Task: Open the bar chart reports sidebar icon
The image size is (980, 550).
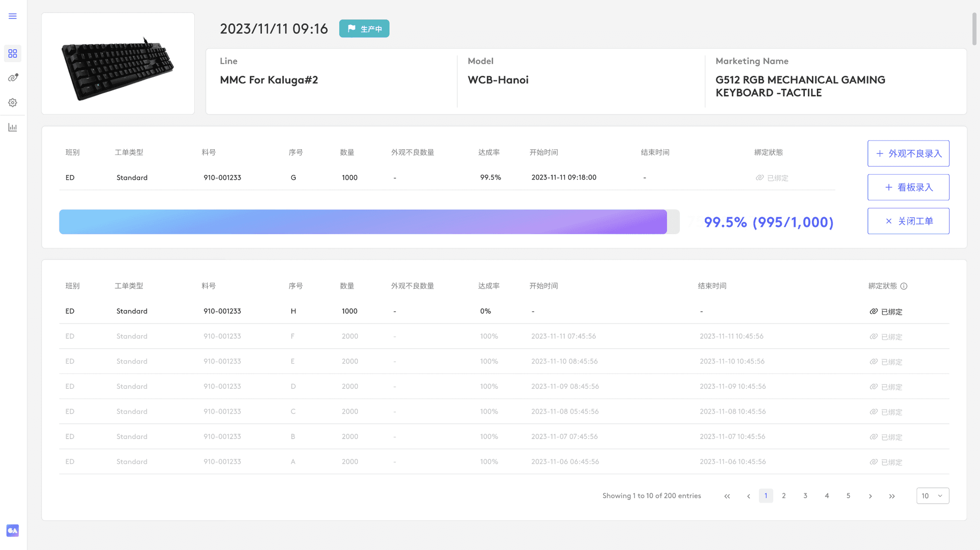Action: coord(12,127)
